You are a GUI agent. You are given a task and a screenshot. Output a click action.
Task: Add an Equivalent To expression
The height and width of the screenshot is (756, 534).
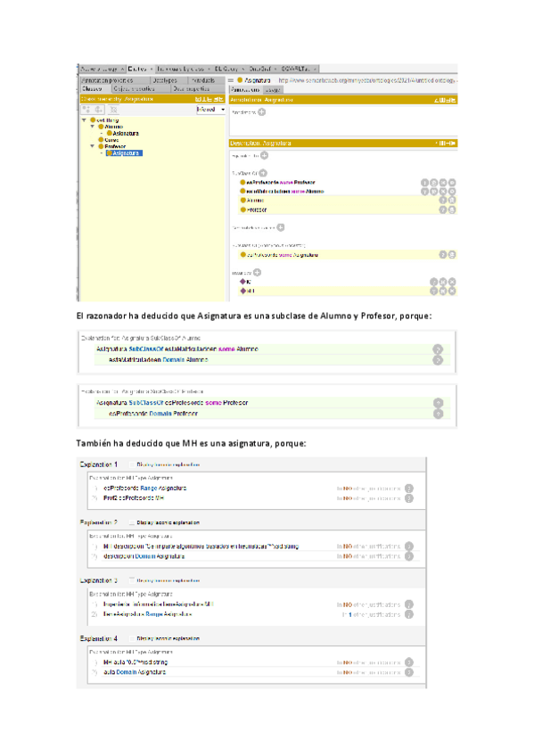264,155
